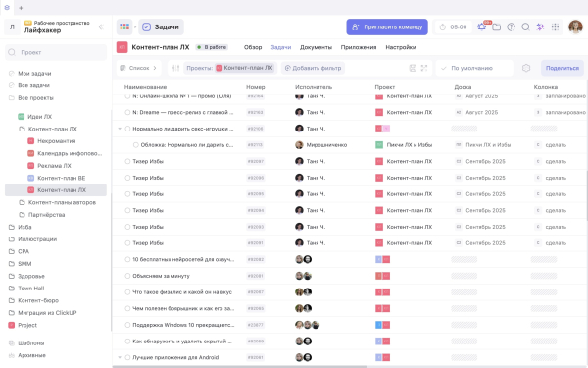This screenshot has width=588, height=368.
Task: Click the fullscreen expand icon
Action: click(x=424, y=68)
